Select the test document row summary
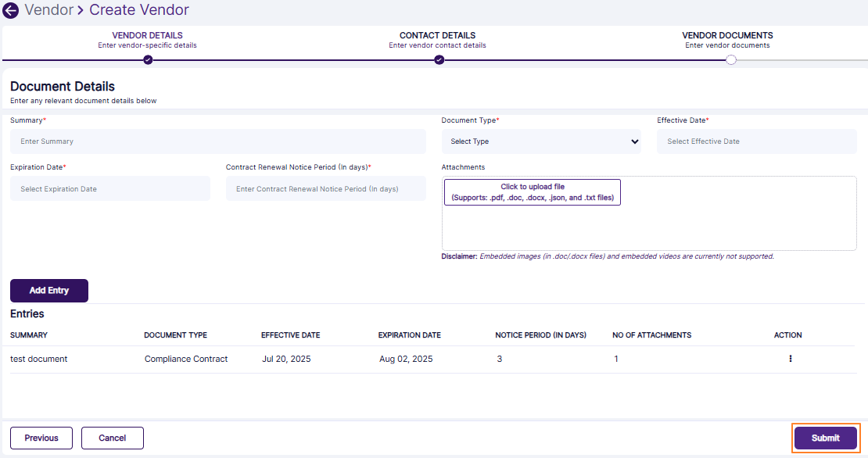 tap(38, 358)
